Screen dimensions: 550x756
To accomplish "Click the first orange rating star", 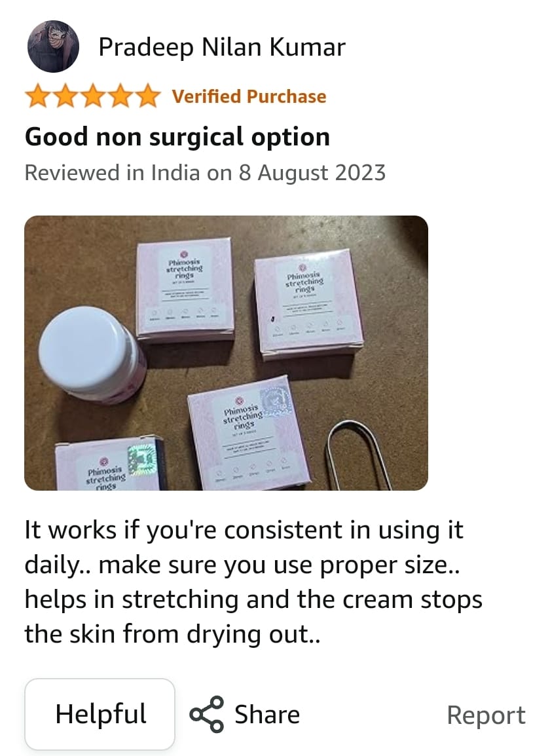I will 38,96.
